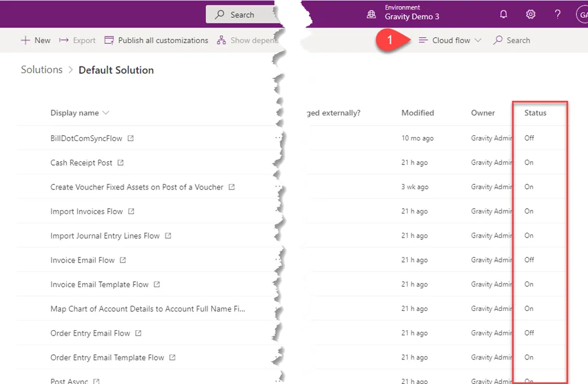Open the BillDotComSyncFlow flow
The height and width of the screenshot is (384, 588).
click(x=86, y=138)
